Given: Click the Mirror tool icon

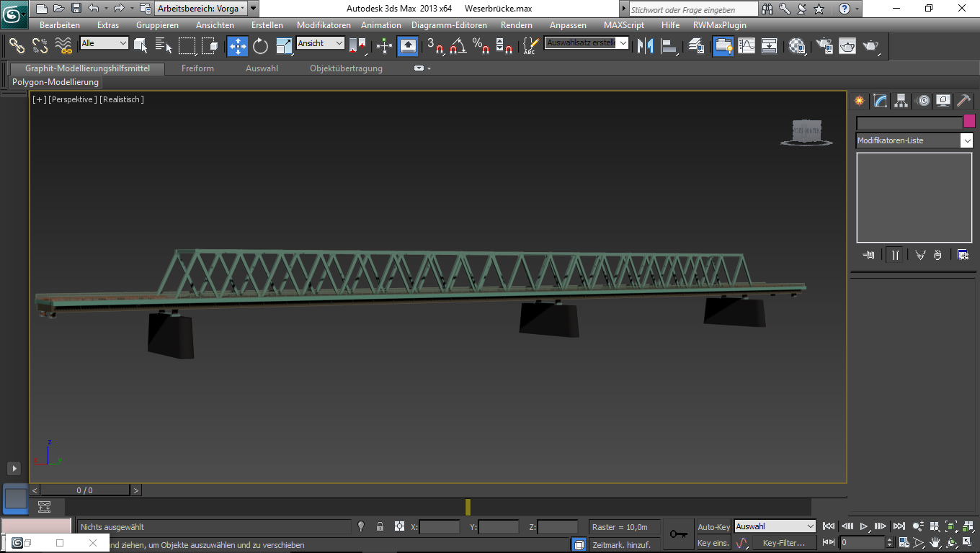Looking at the screenshot, I should click(645, 46).
